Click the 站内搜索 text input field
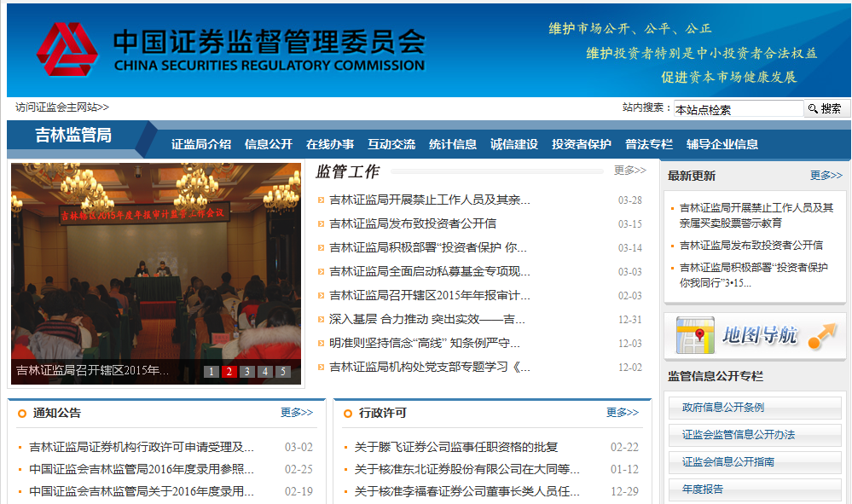 737,109
